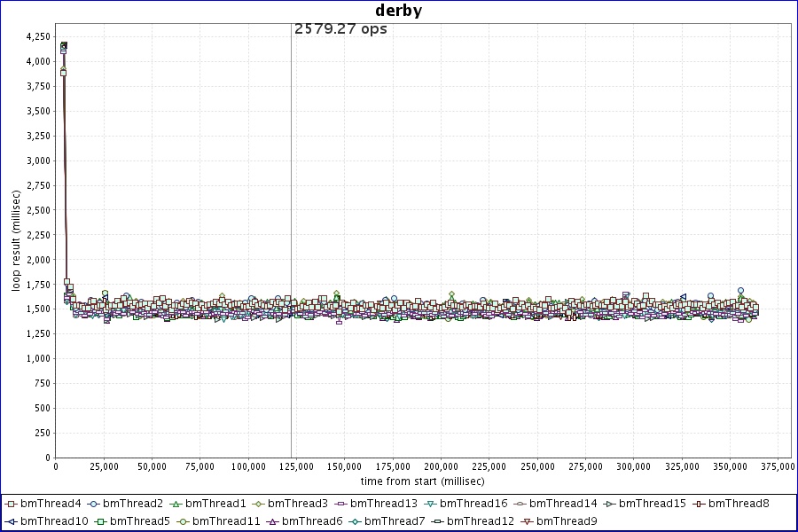798x532 pixels.
Task: Click the 2579.27 ops annotation label
Action: [x=340, y=28]
